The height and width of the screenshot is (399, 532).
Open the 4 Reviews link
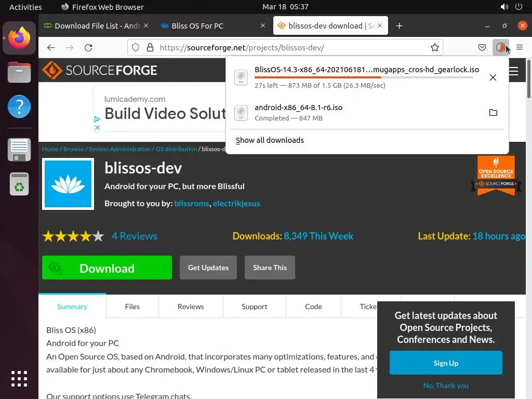tap(135, 236)
